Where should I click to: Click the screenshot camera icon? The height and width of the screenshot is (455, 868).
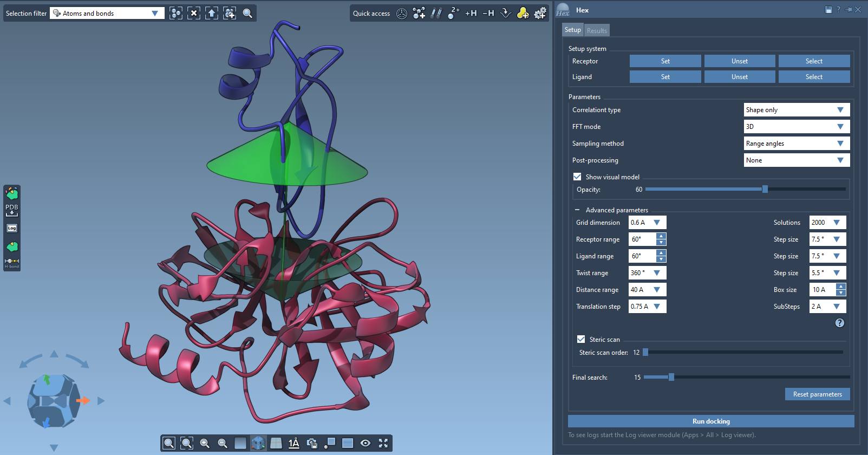tap(312, 443)
